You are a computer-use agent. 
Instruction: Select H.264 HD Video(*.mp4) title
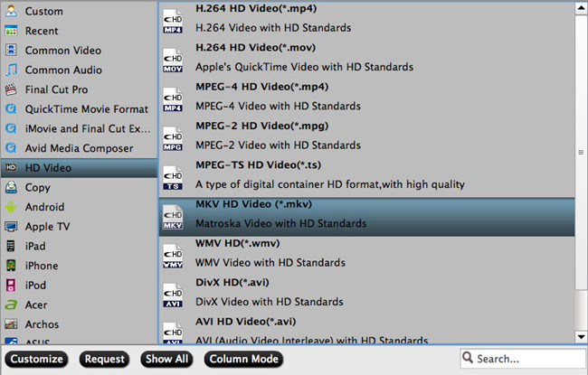(x=256, y=8)
